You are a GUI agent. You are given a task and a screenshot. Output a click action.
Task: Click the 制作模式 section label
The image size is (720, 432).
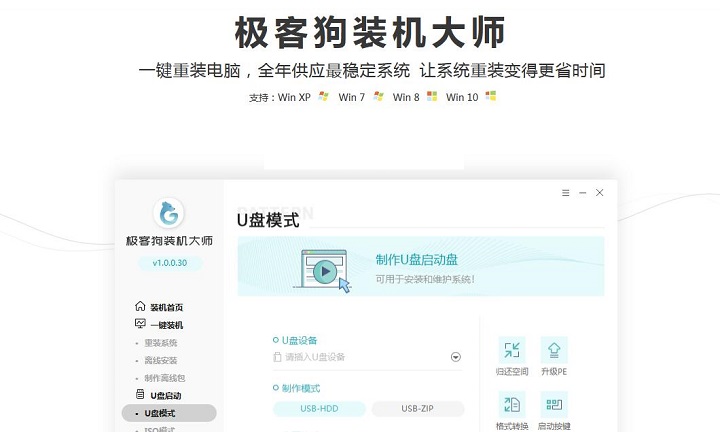click(x=301, y=388)
